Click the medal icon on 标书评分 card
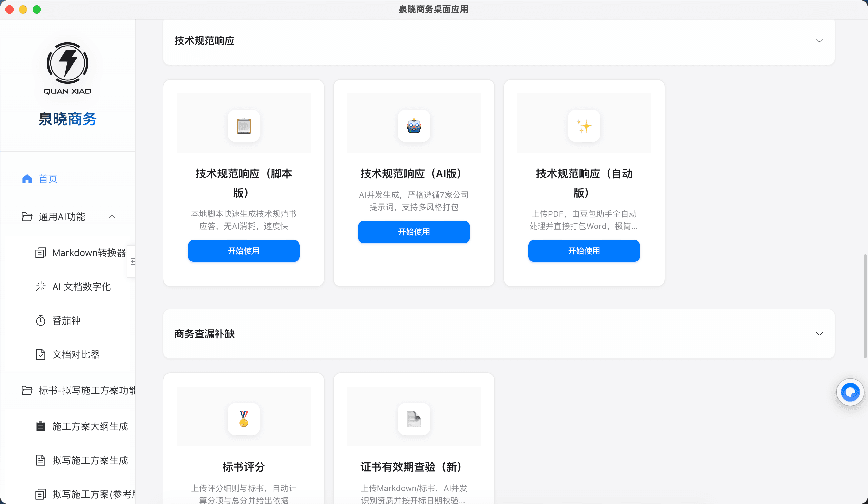The width and height of the screenshot is (868, 504). coord(243,419)
